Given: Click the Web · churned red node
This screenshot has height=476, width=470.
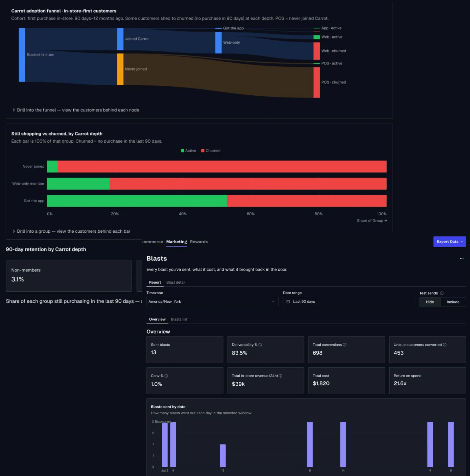Looking at the screenshot, I should pyautogui.click(x=316, y=51).
